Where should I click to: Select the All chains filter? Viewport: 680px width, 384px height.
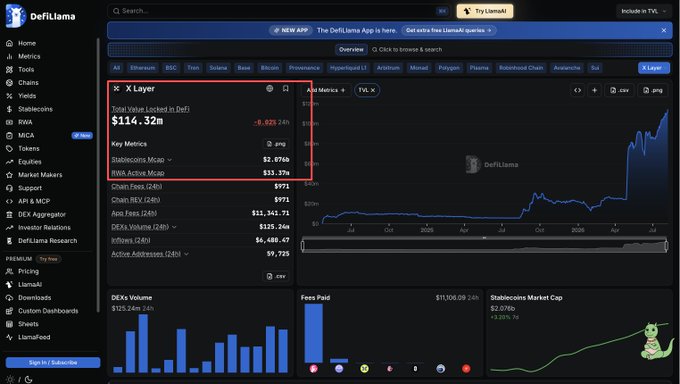click(x=116, y=68)
